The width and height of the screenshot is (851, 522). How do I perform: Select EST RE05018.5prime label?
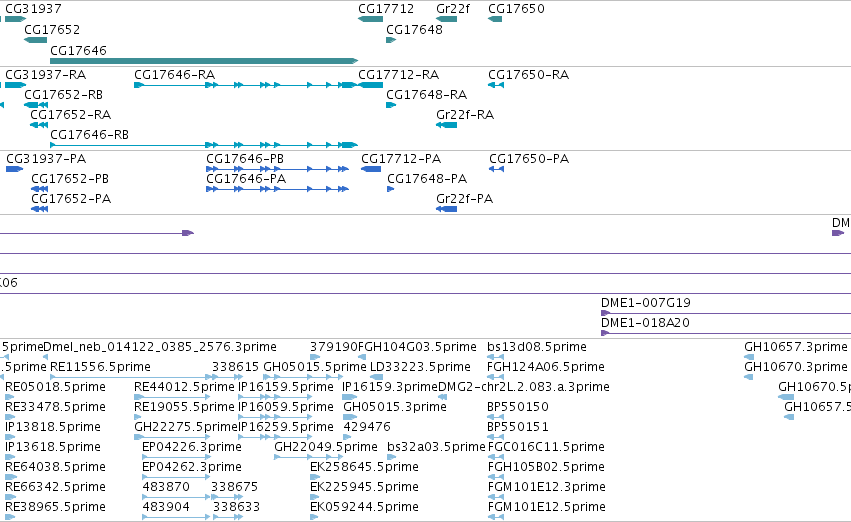click(55, 386)
